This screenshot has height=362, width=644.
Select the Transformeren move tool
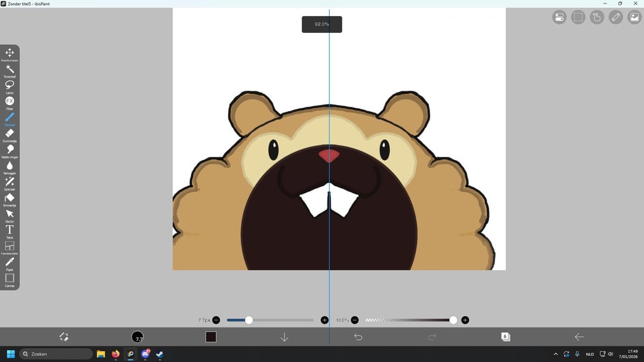point(10,53)
